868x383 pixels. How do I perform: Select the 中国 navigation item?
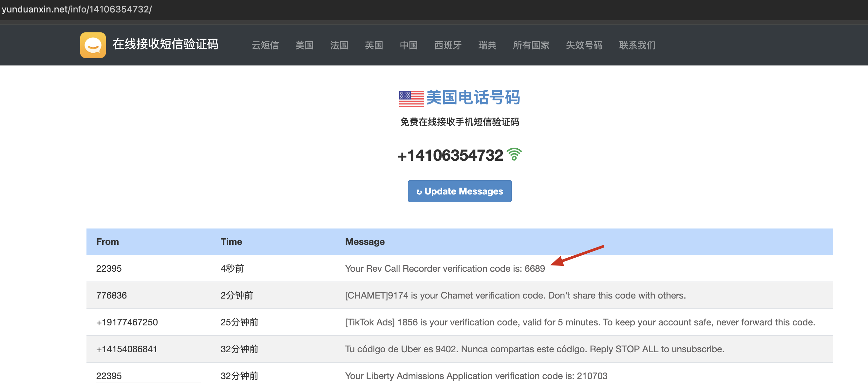click(x=408, y=45)
